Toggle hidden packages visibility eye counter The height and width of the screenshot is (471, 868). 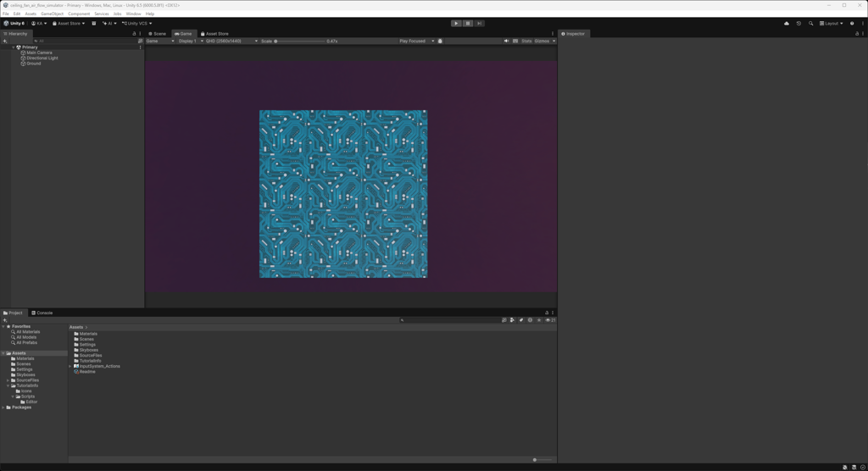[550, 320]
